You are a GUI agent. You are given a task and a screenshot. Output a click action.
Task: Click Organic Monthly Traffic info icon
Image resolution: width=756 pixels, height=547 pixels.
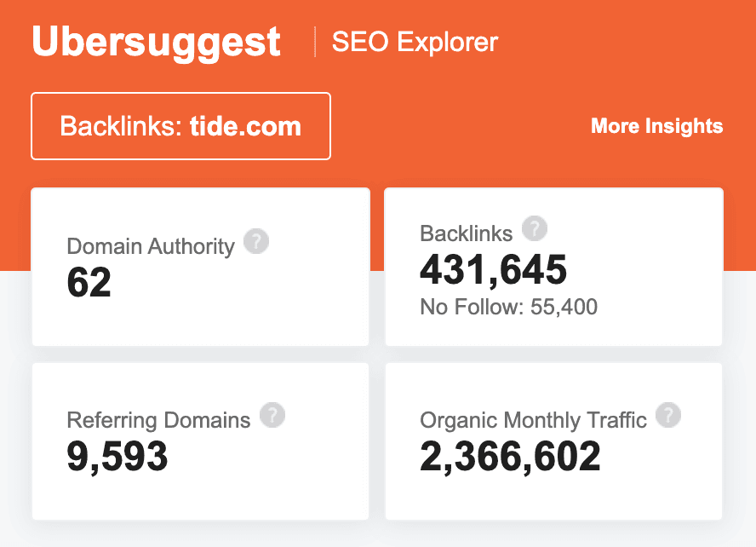669,416
